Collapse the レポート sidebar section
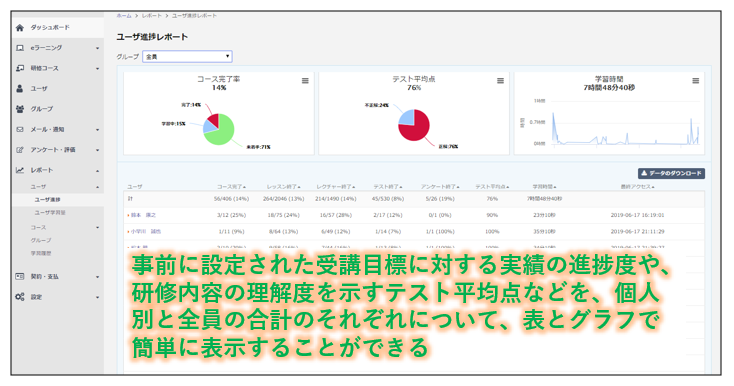The height and width of the screenshot is (386, 734). pyautogui.click(x=58, y=170)
